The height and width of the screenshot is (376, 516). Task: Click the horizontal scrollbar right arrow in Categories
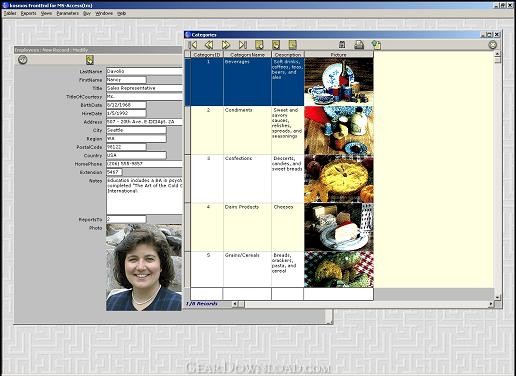[491, 304]
